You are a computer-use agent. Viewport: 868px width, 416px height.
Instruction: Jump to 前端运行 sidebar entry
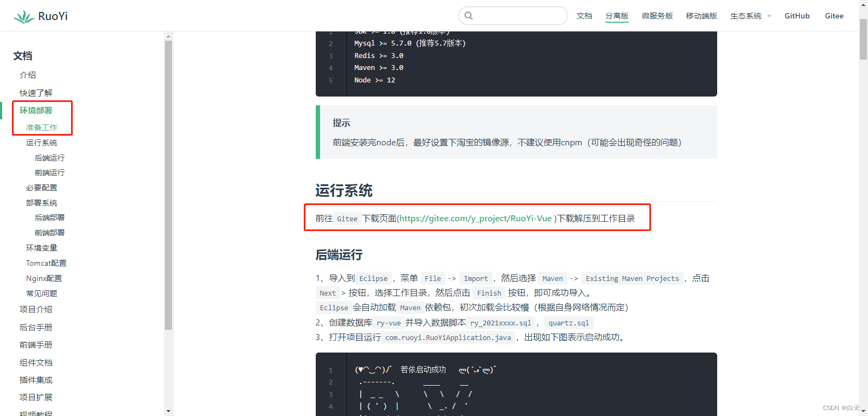pos(49,172)
